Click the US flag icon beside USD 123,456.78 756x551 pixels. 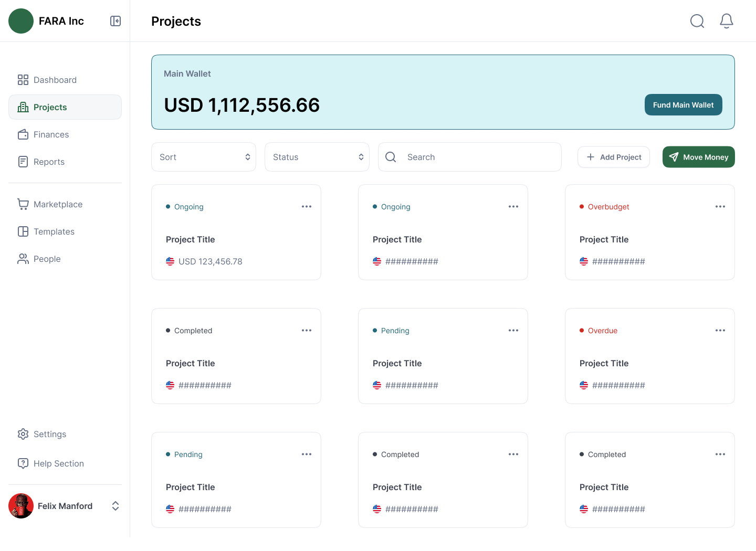tap(170, 261)
